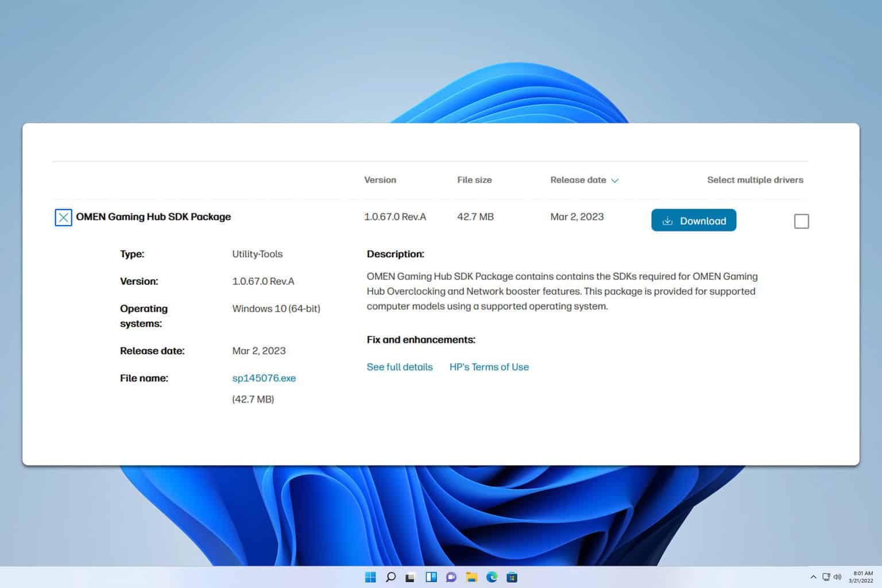Screen dimensions: 882x588
Task: Click the volume speaker tray icon
Action: [x=837, y=577]
